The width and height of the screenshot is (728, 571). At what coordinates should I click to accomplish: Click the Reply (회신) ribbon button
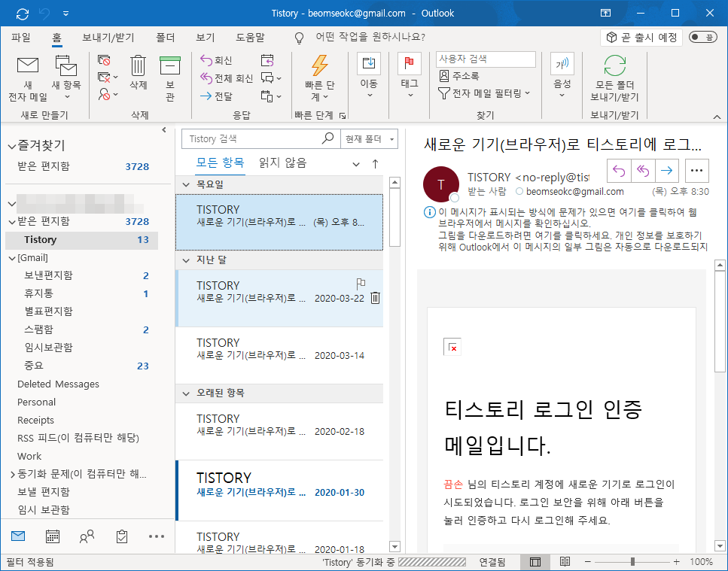point(216,60)
